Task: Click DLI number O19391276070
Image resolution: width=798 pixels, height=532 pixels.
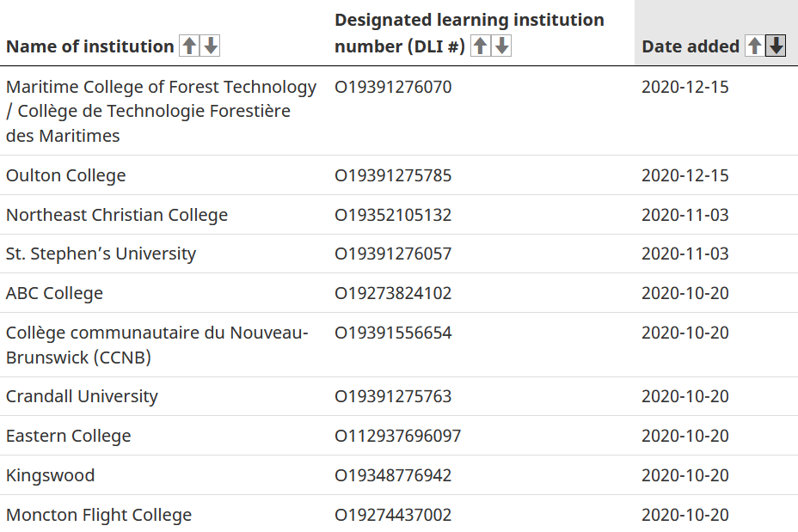Action: [393, 87]
